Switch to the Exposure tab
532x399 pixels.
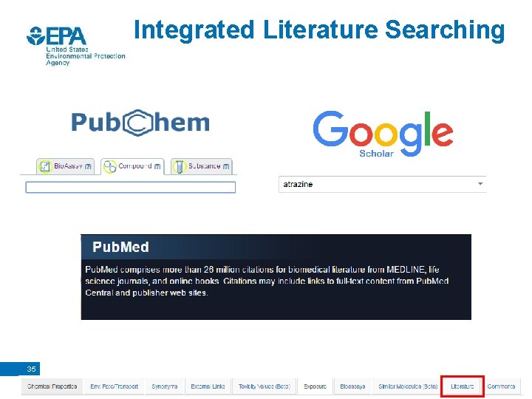tap(315, 386)
